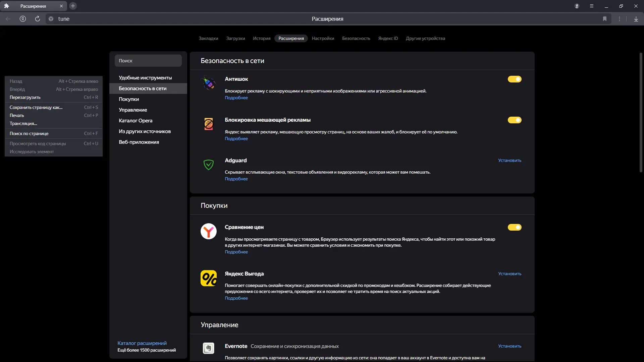
Task: Click the bookmark icon in address bar
Action: (x=605, y=19)
